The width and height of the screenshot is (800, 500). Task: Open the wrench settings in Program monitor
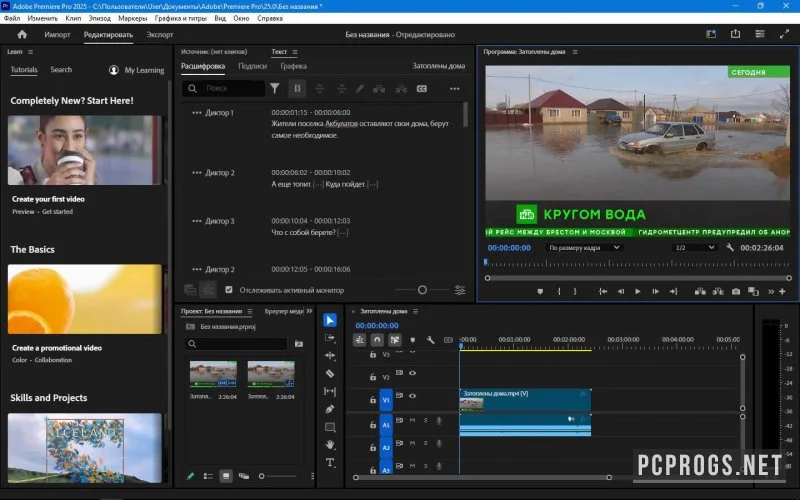click(730, 247)
